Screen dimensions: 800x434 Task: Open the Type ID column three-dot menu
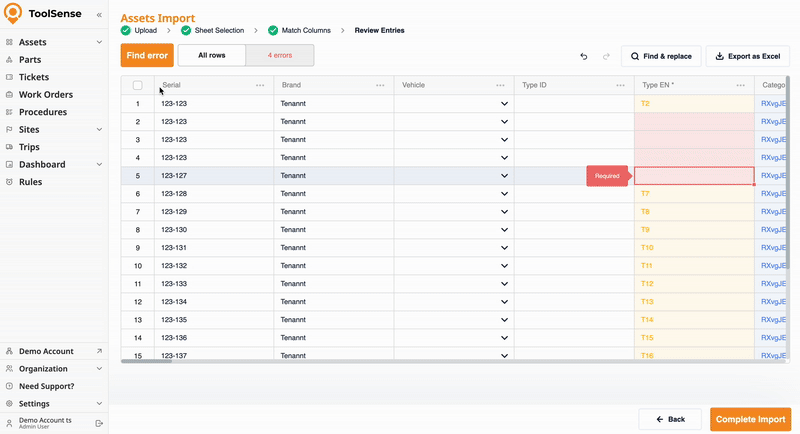[x=620, y=85]
